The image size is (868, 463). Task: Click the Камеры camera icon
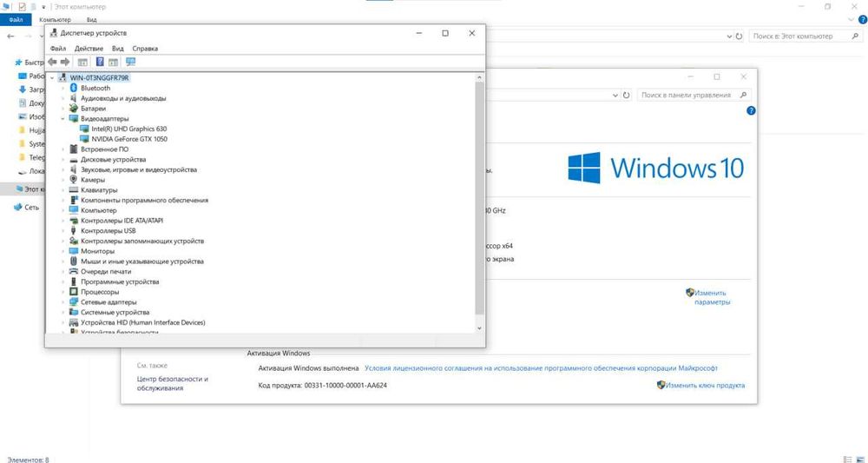(x=74, y=180)
